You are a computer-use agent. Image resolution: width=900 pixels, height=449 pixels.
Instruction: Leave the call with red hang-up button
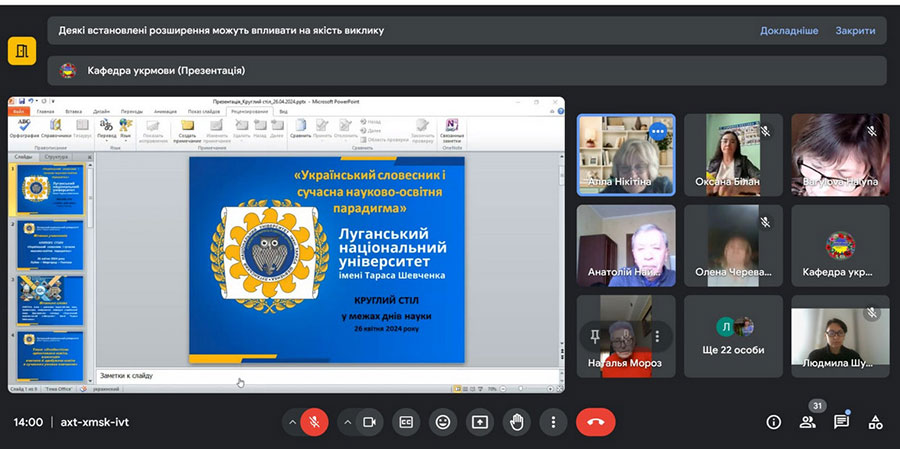point(596,422)
